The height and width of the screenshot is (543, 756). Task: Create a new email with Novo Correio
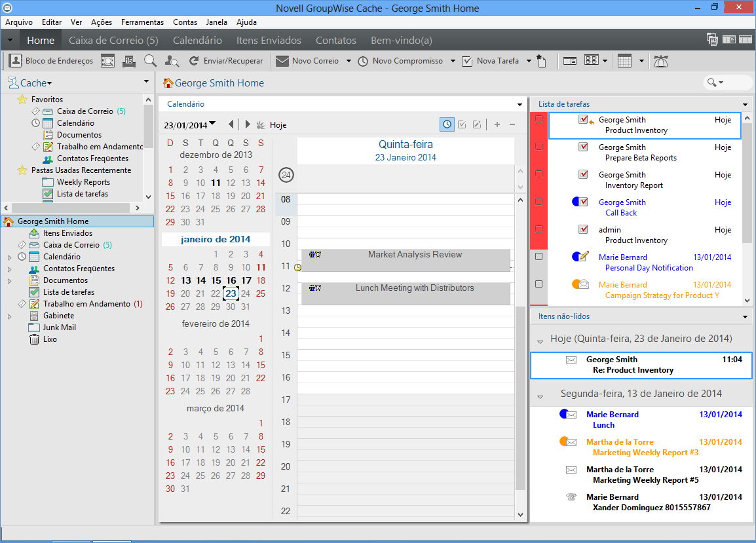click(x=308, y=61)
